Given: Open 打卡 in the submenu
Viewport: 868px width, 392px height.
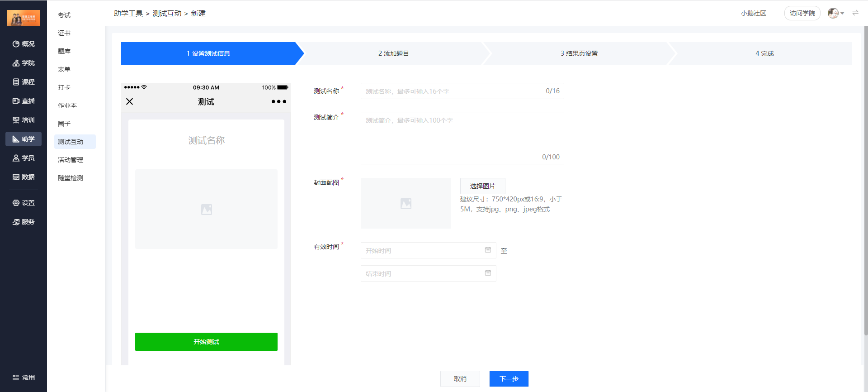Looking at the screenshot, I should [64, 87].
